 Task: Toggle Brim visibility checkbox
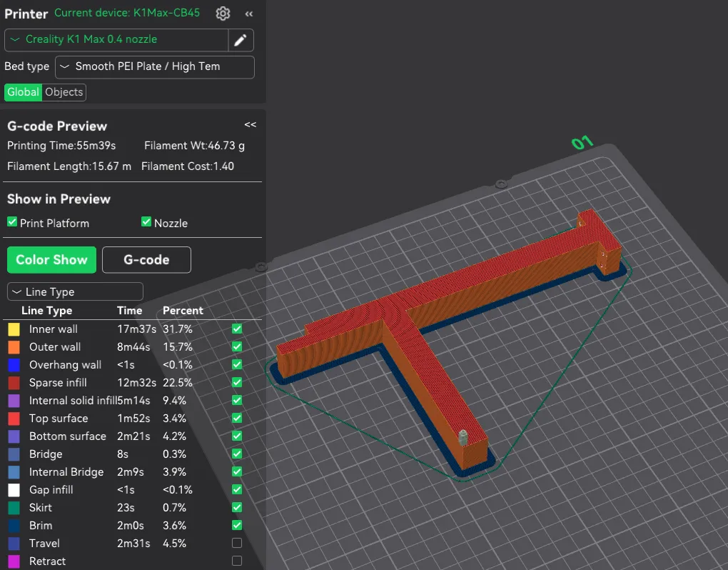pyautogui.click(x=237, y=526)
